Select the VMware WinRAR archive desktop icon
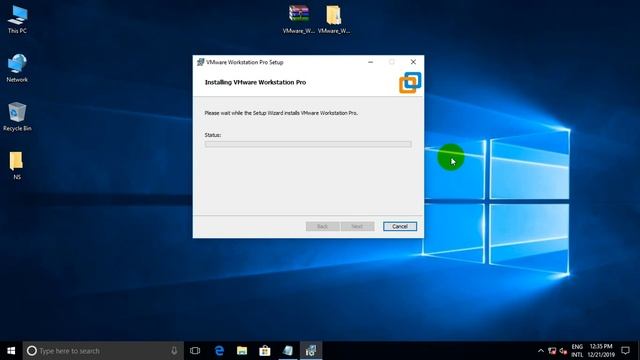The height and width of the screenshot is (360, 640). [299, 19]
